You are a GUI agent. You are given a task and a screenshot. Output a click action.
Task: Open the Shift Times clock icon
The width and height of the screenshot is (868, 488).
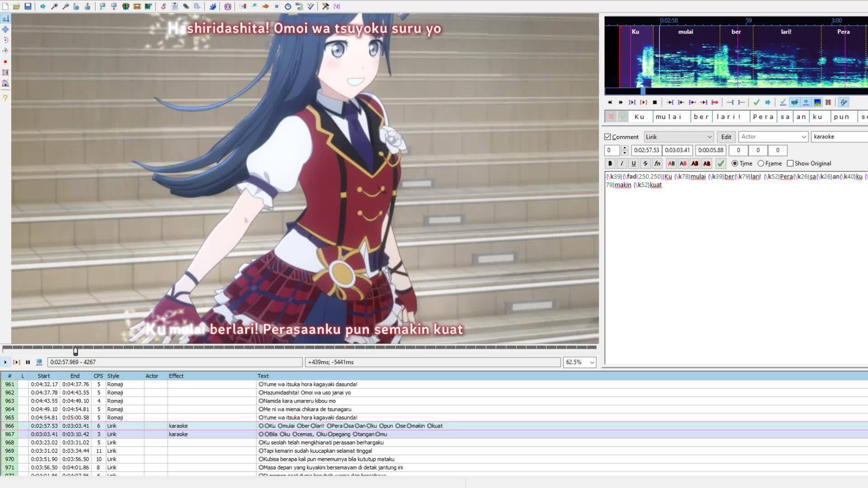288,6
